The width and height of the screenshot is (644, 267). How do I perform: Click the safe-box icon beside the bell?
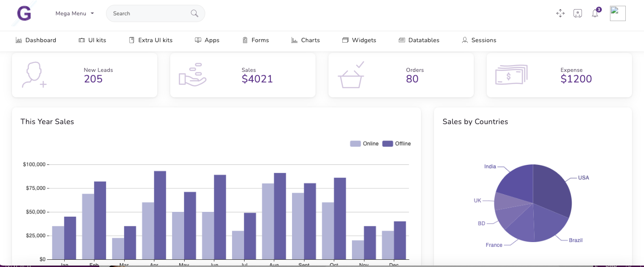tap(578, 13)
